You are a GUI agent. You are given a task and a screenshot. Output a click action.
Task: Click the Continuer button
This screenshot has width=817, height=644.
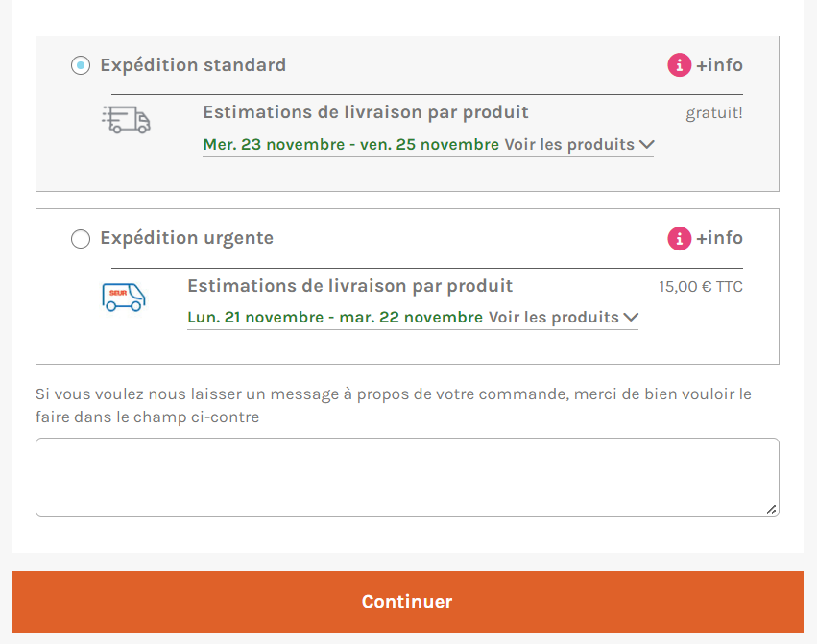click(x=407, y=603)
